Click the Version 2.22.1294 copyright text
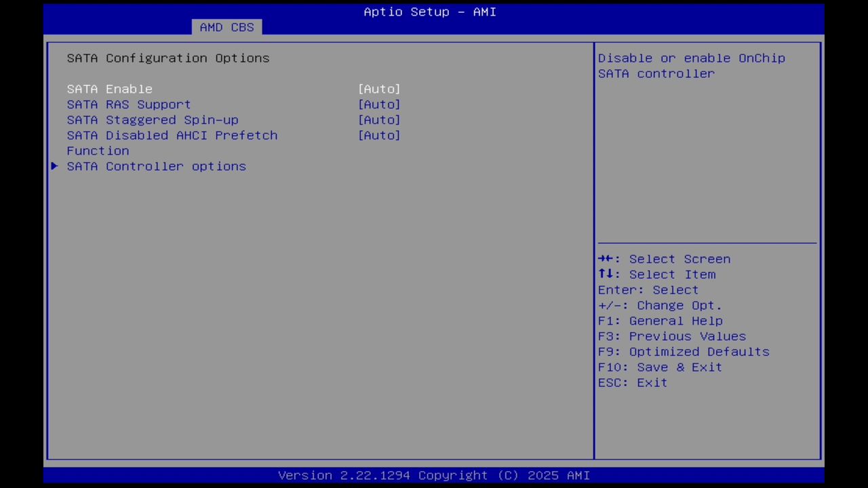The image size is (868, 488). (x=434, y=475)
